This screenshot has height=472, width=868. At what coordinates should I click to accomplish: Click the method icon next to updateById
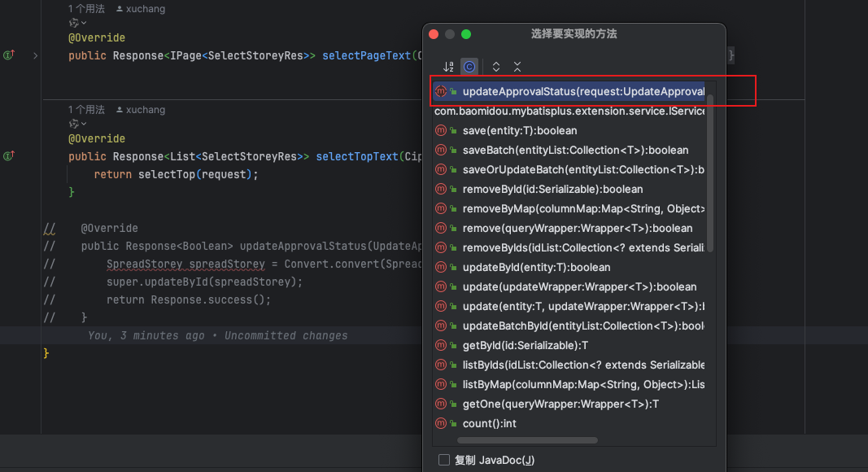point(441,268)
